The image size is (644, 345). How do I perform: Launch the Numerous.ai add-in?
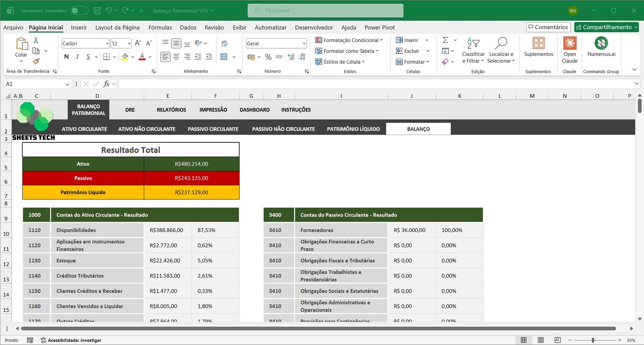coord(601,43)
